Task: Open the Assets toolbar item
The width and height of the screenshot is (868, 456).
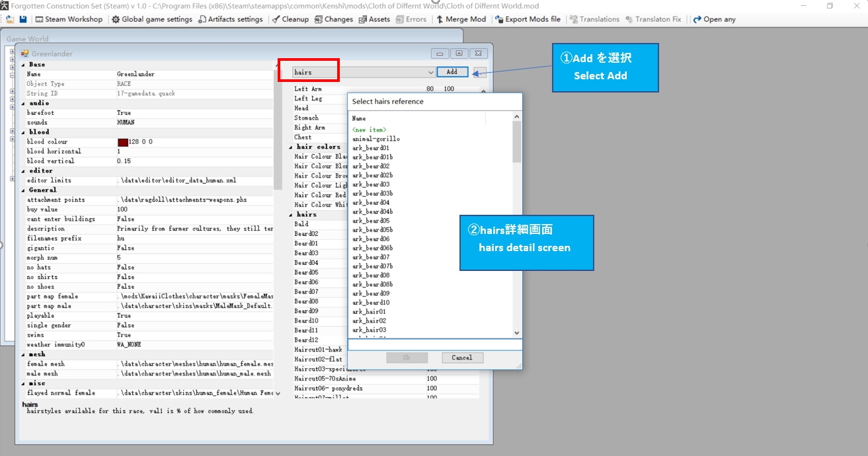Action: [x=374, y=19]
